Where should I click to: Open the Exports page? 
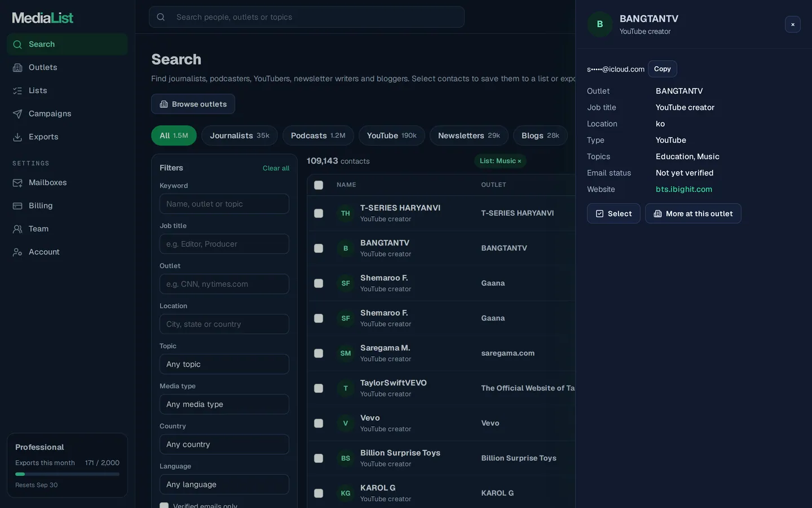[x=67, y=137]
